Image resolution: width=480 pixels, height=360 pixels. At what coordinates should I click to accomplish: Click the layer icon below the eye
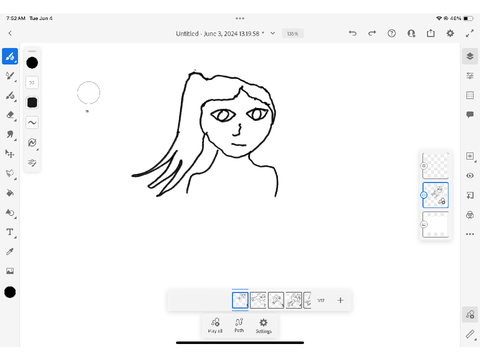click(x=470, y=195)
